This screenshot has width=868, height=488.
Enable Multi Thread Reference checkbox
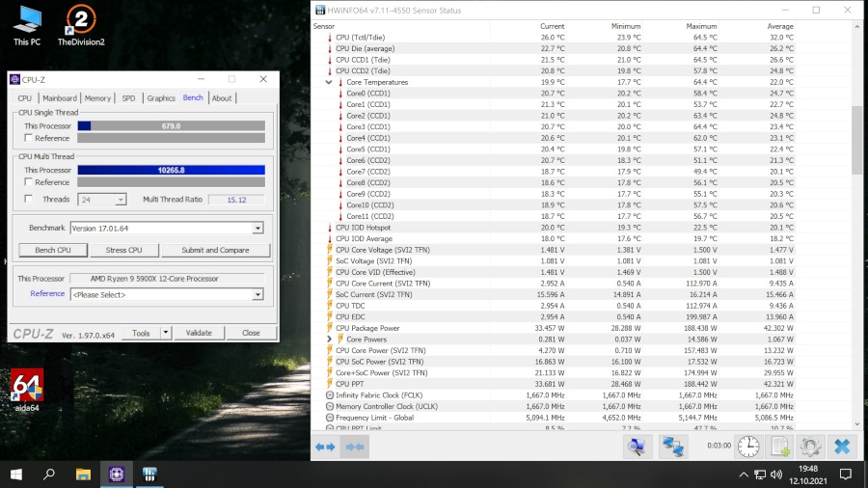28,182
